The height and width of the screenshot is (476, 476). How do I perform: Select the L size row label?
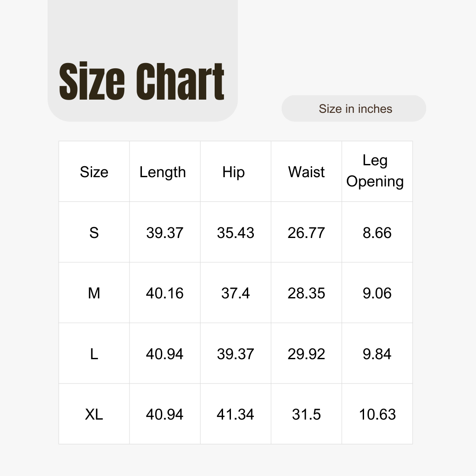coord(94,354)
